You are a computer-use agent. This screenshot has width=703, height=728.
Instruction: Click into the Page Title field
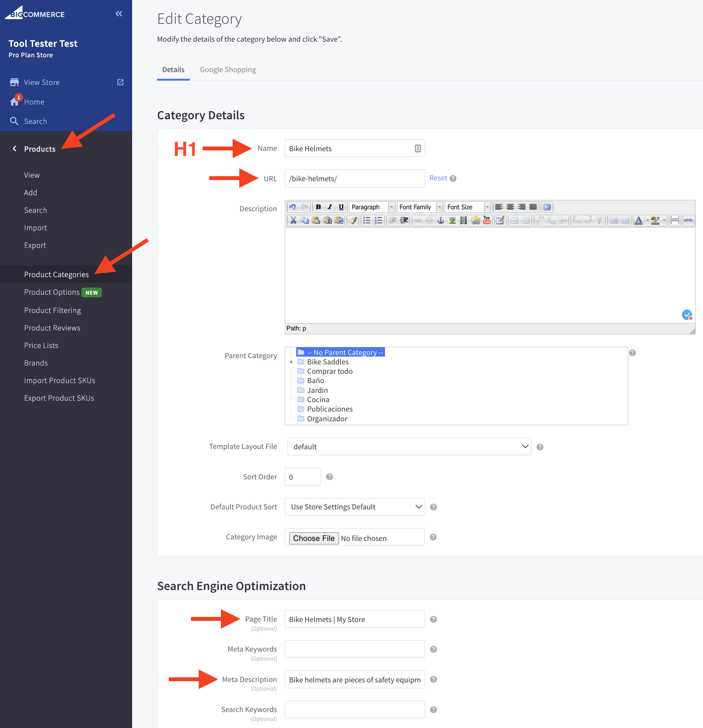355,619
